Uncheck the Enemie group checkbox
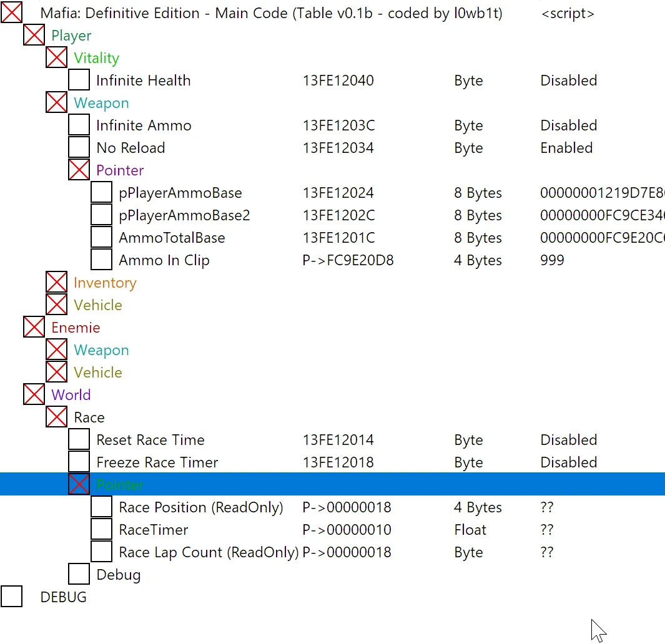Screen dimensions: 665x644 click(x=34, y=327)
